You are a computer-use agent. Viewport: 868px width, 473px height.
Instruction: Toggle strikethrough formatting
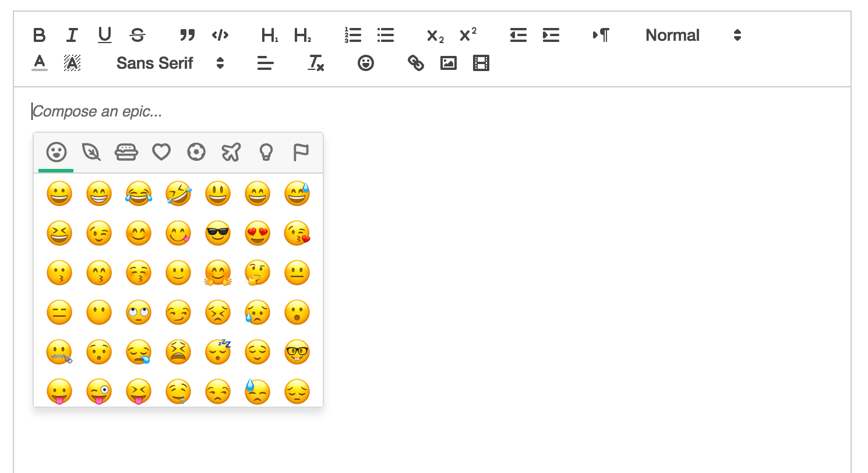click(137, 35)
